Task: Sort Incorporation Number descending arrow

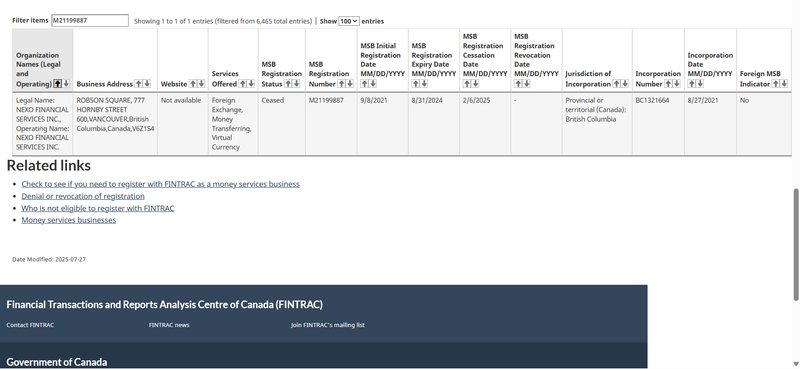Action: [677, 84]
